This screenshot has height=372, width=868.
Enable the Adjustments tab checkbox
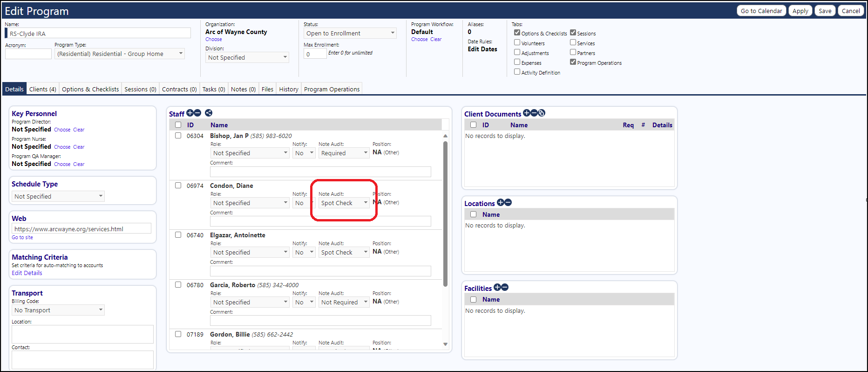point(517,52)
